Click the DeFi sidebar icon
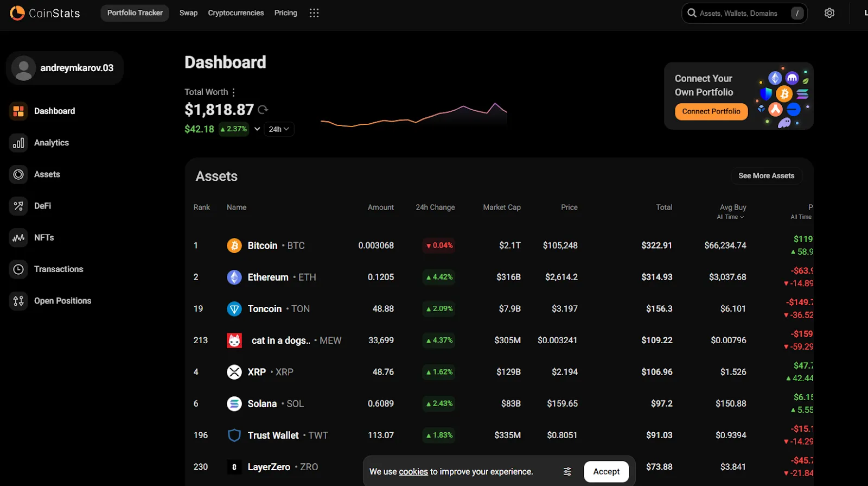 18,206
